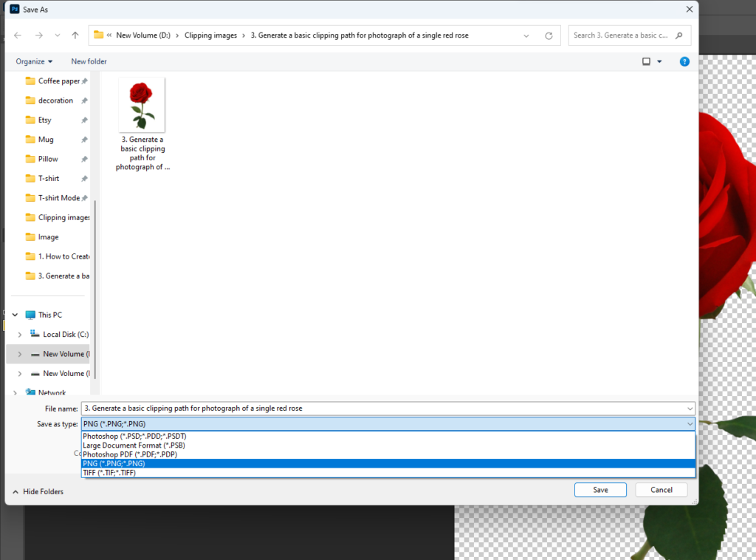Open Clipping images folder in sidebar

(58, 217)
